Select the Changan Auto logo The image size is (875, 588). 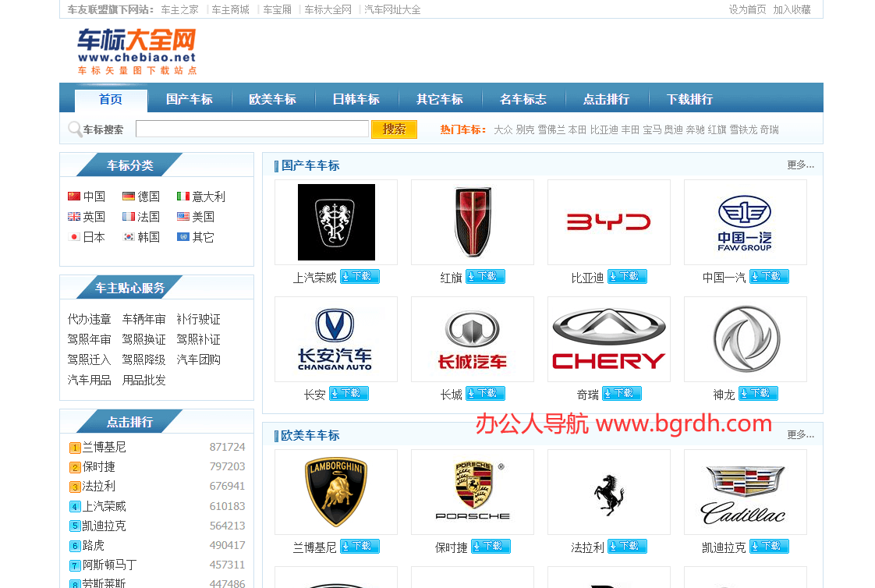335,339
